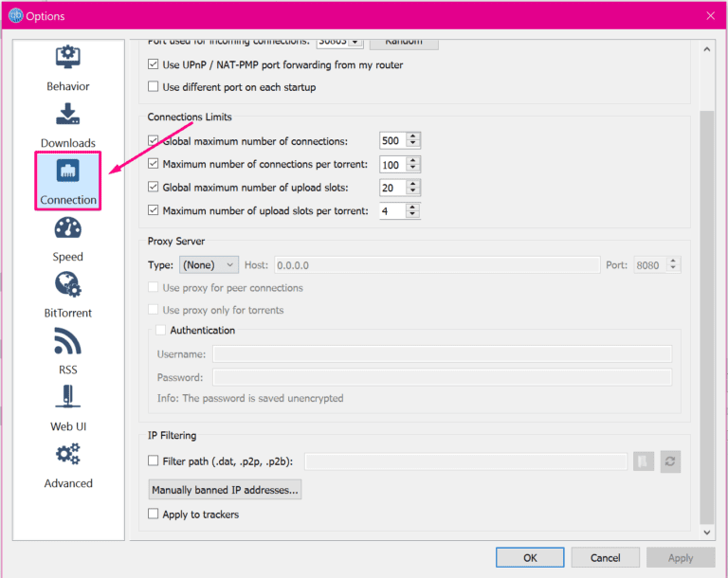Decrease global maximum connections value
Image resolution: width=728 pixels, height=578 pixels.
tap(412, 144)
